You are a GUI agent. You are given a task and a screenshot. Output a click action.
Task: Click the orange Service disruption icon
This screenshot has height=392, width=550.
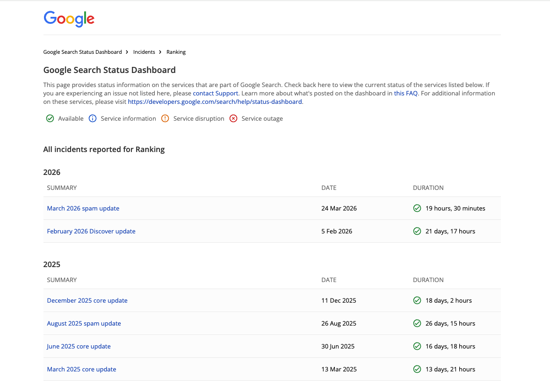point(165,118)
